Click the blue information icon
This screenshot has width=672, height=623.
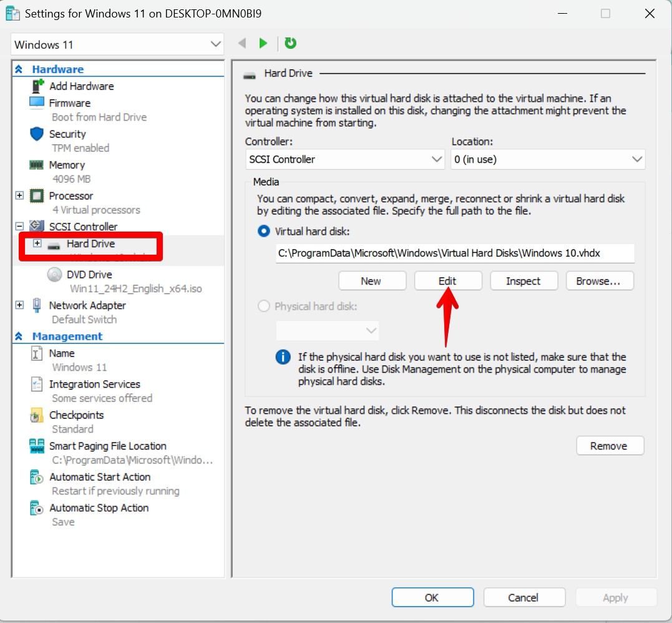click(283, 356)
